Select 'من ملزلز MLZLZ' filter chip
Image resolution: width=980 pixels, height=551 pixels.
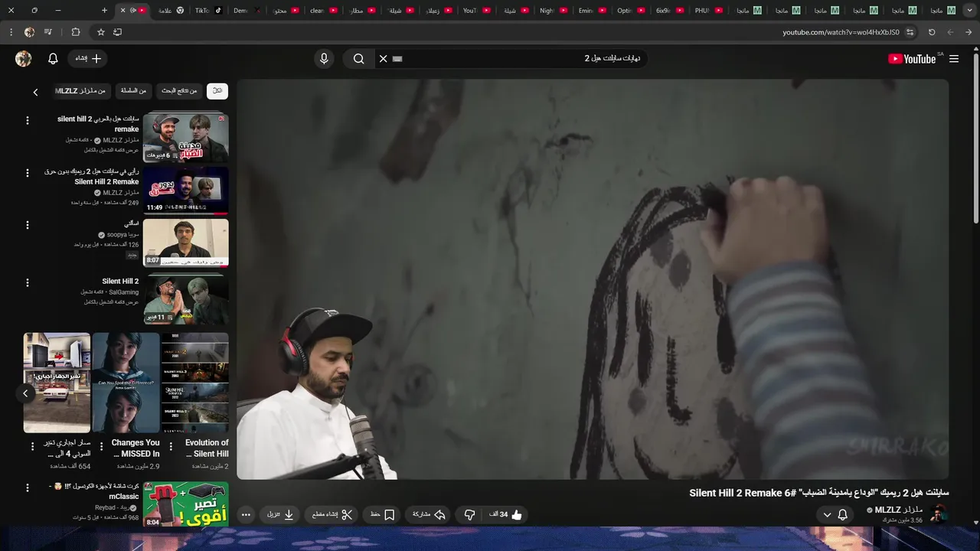tap(80, 91)
